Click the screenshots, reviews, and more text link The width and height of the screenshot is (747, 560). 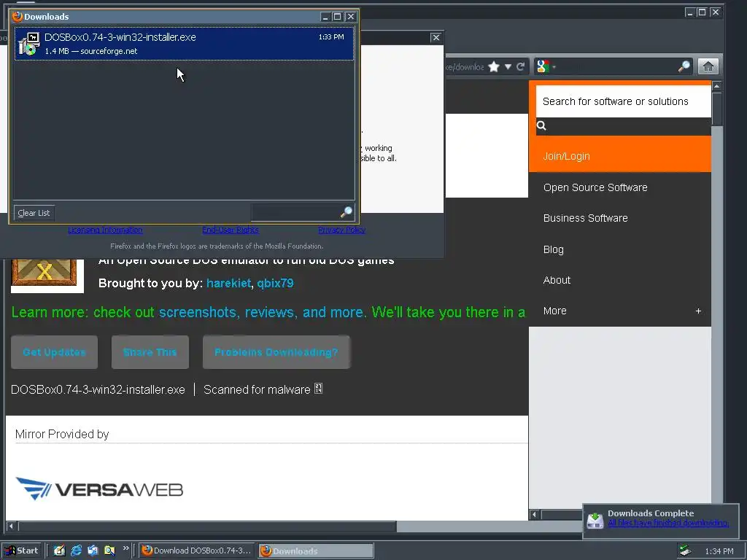point(263,312)
